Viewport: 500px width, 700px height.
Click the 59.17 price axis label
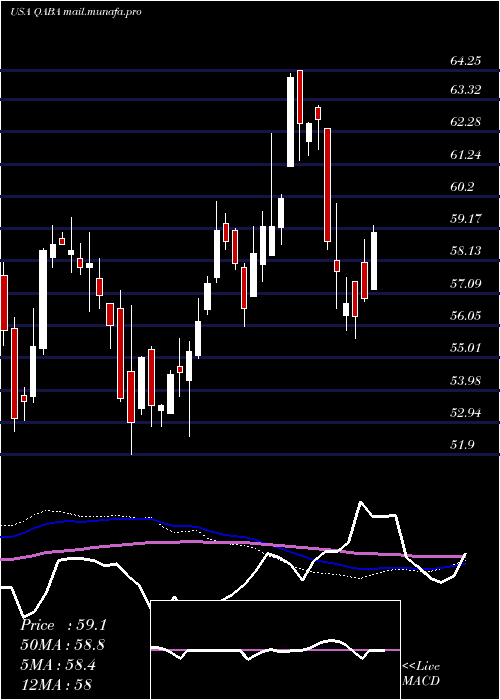tap(465, 219)
